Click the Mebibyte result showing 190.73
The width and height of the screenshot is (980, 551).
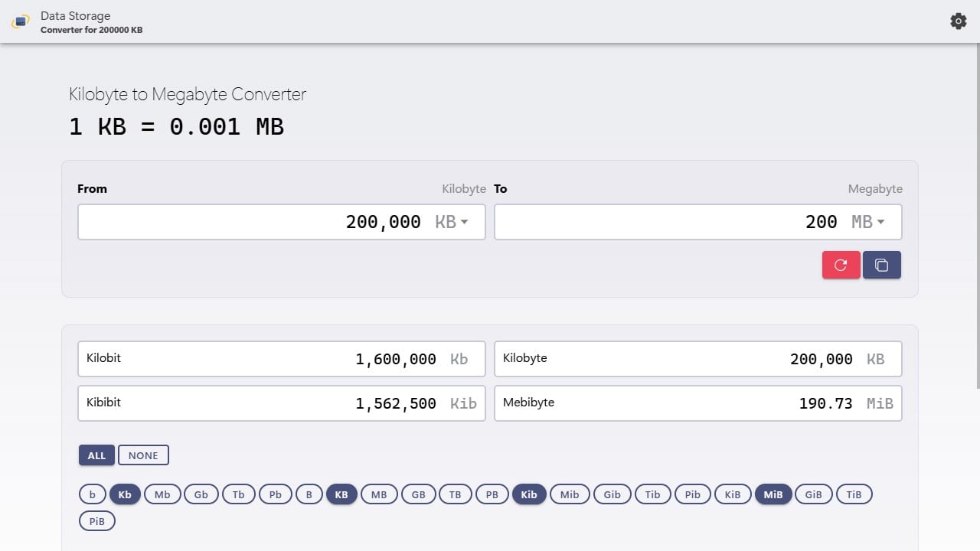pyautogui.click(x=698, y=403)
